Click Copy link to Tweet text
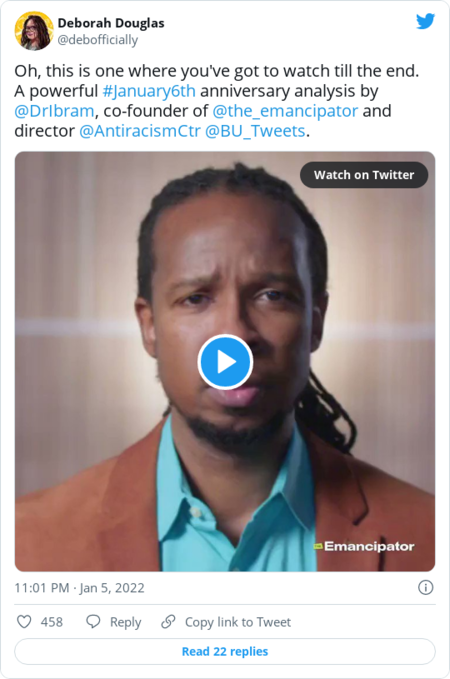Image resolution: width=450 pixels, height=679 pixels. 238,622
